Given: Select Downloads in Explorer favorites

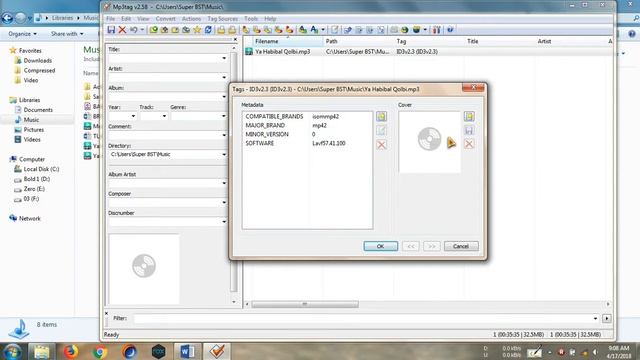Looking at the screenshot, I should [x=38, y=60].
